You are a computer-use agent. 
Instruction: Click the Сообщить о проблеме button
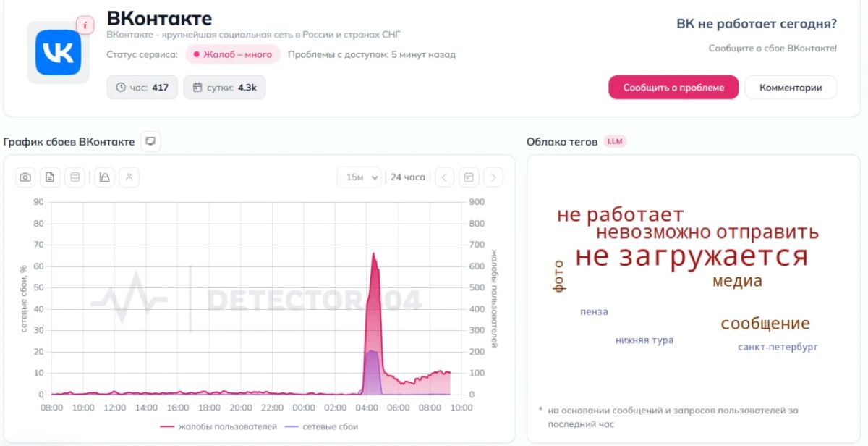tap(673, 88)
